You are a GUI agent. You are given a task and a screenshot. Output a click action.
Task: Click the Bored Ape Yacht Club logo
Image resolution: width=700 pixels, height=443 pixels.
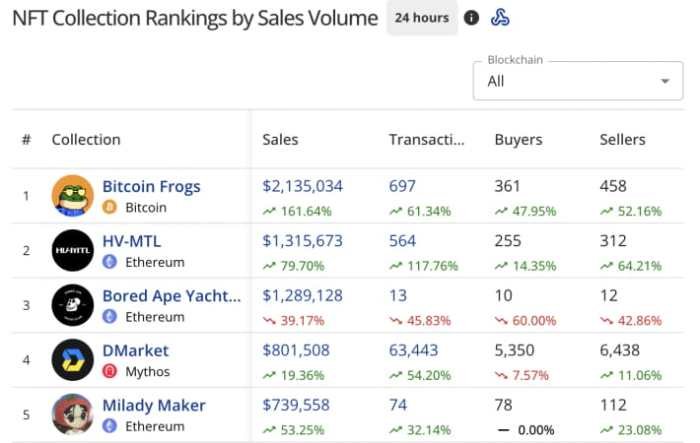point(73,305)
